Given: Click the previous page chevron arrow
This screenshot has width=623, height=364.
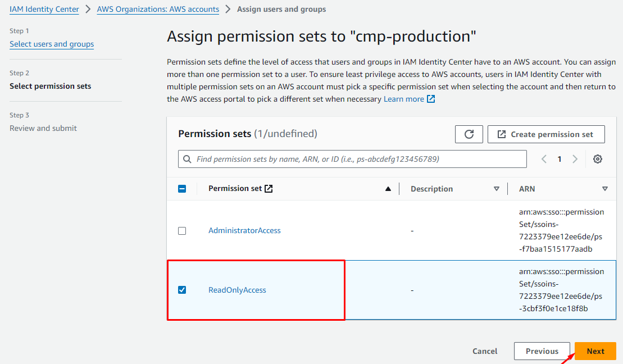Looking at the screenshot, I should (x=544, y=159).
